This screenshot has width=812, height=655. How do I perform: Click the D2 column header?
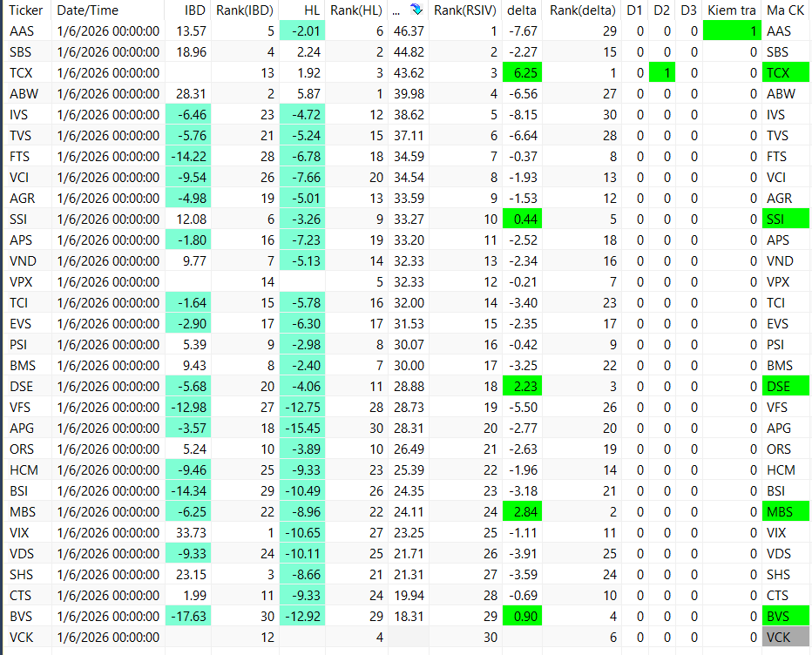[x=662, y=10]
